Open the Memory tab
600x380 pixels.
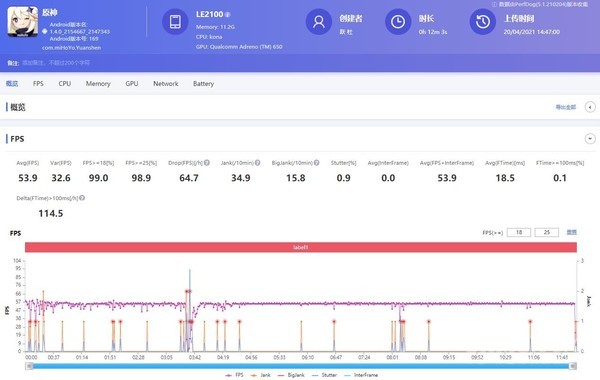click(x=98, y=83)
